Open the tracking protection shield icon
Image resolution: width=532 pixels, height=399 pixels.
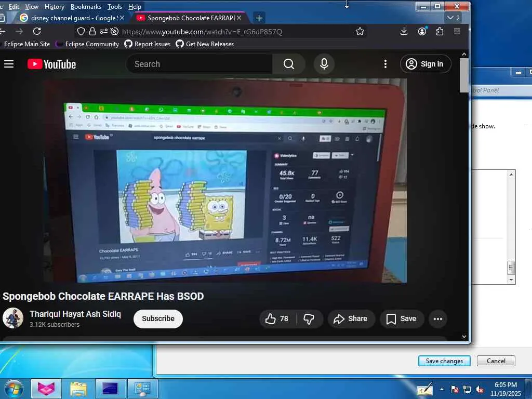(81, 32)
